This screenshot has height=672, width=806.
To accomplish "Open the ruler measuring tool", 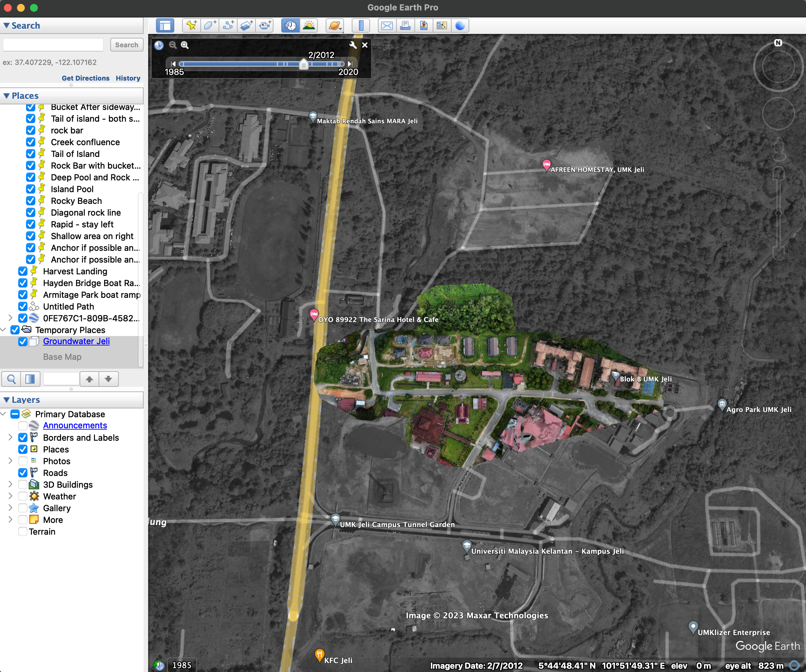I will 361,26.
